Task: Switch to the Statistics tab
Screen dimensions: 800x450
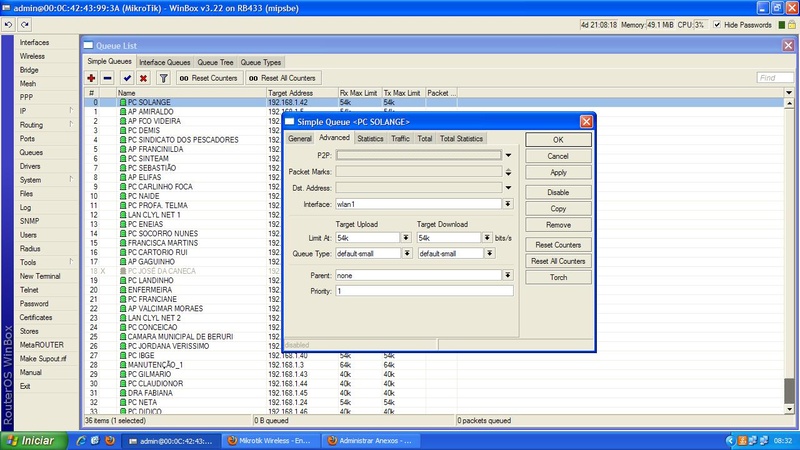Action: (370, 139)
